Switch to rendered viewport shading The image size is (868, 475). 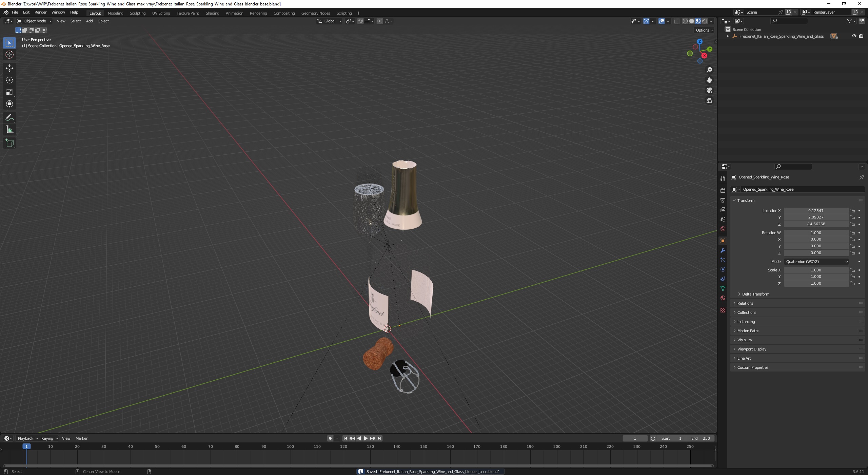tap(705, 21)
